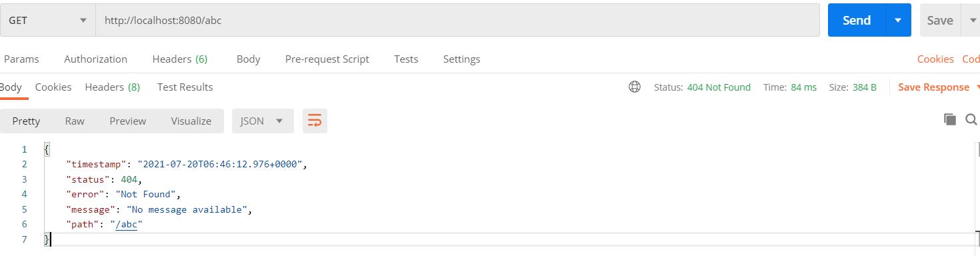Viewport: 980px width, 256px height.
Task: Switch to Raw view
Action: tap(75, 121)
